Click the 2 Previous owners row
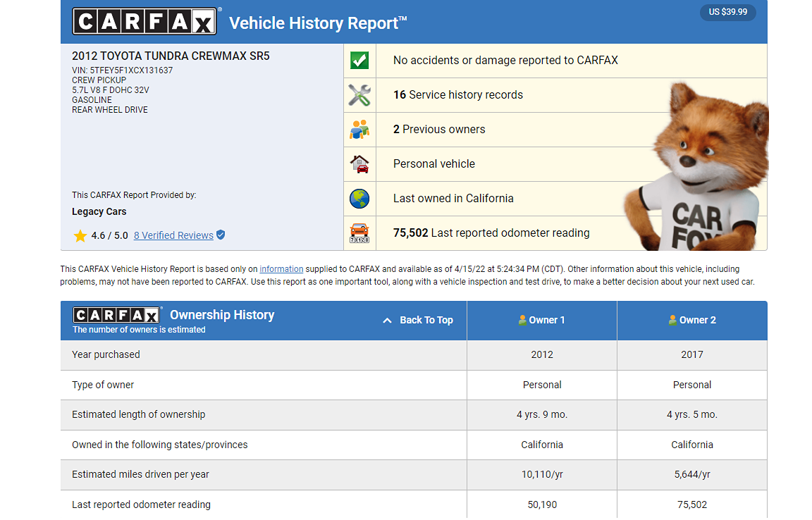The image size is (812, 520). 439,130
